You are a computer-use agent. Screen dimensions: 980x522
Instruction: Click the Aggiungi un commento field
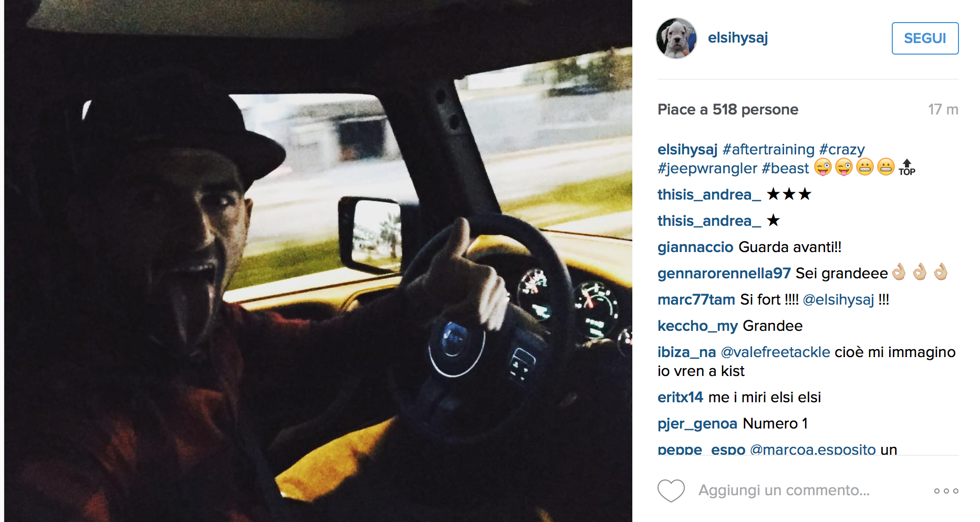[x=784, y=490]
